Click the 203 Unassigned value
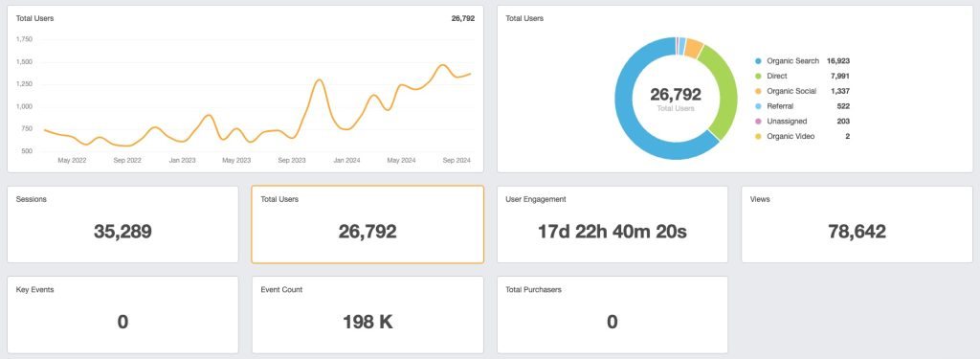Screen dimensions: 980x359 [843, 122]
